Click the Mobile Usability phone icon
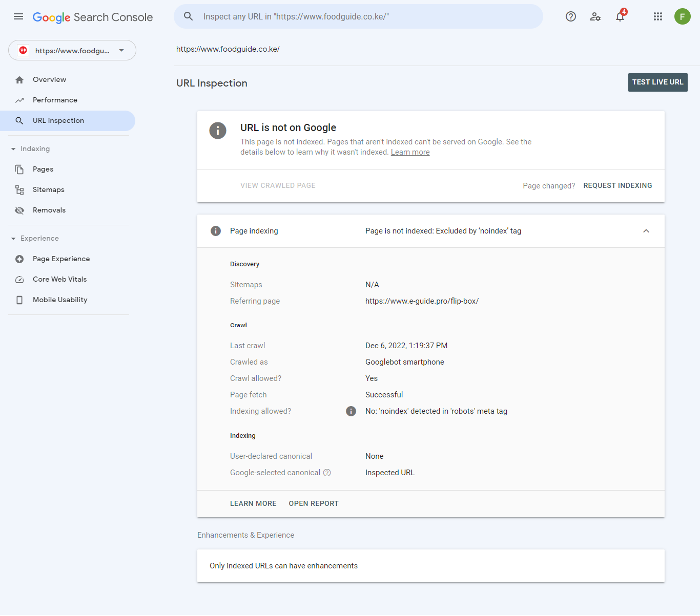Image resolution: width=700 pixels, height=616 pixels. (19, 300)
